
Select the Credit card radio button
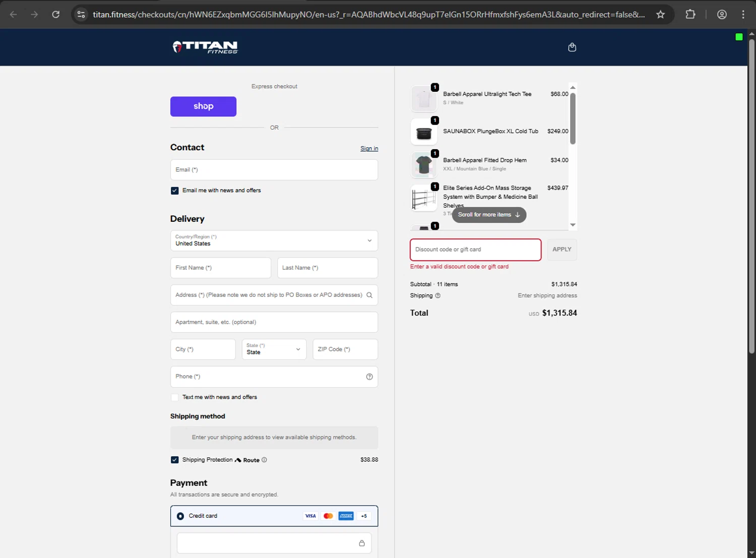(180, 516)
